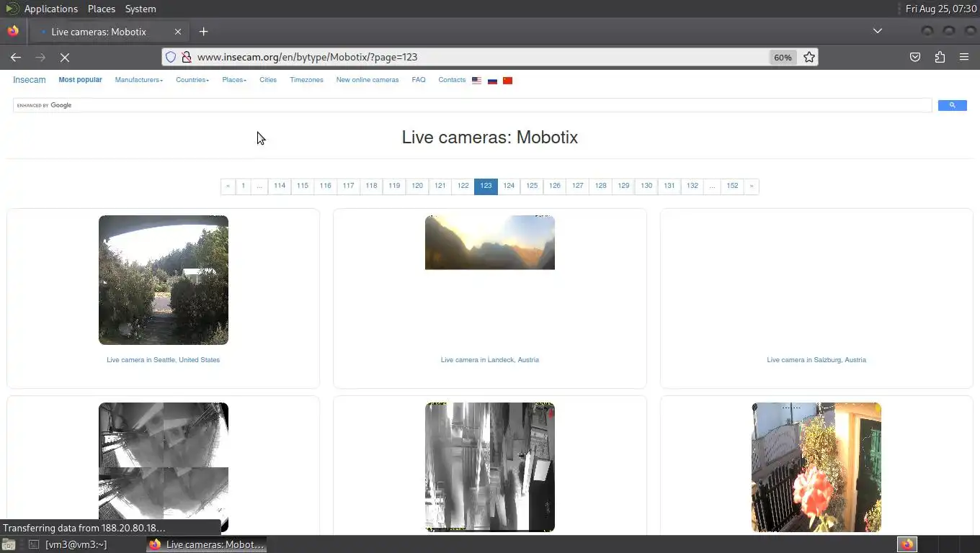Open the grayscale four-pane camera thumbnail
Screen dimensions: 980x553
[x=164, y=467]
